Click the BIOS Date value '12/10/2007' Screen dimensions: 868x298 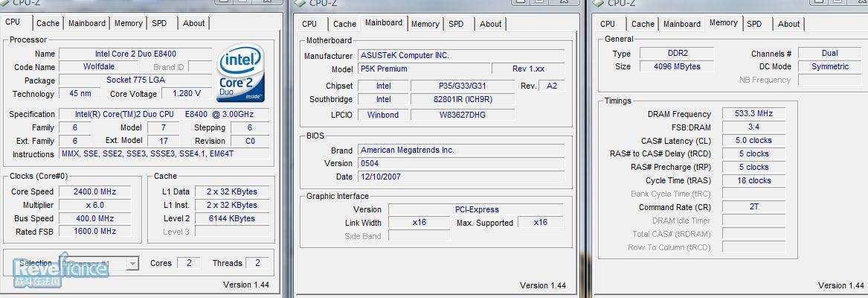461,177
